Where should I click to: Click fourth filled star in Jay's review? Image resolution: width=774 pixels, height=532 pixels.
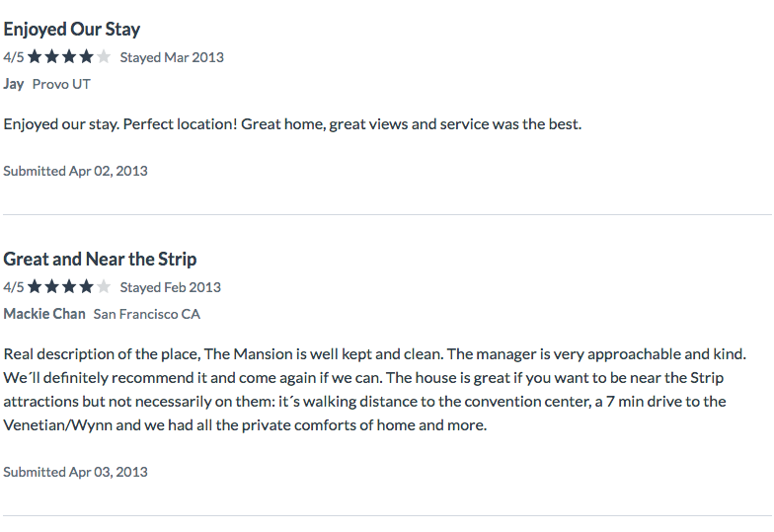[x=87, y=57]
